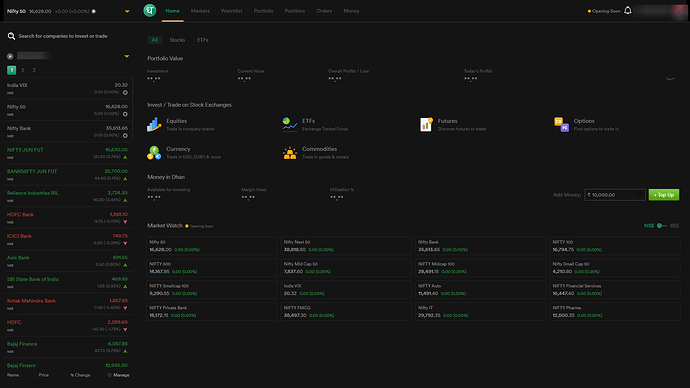Click up arrow on Bajaj Finance row

coord(125,351)
